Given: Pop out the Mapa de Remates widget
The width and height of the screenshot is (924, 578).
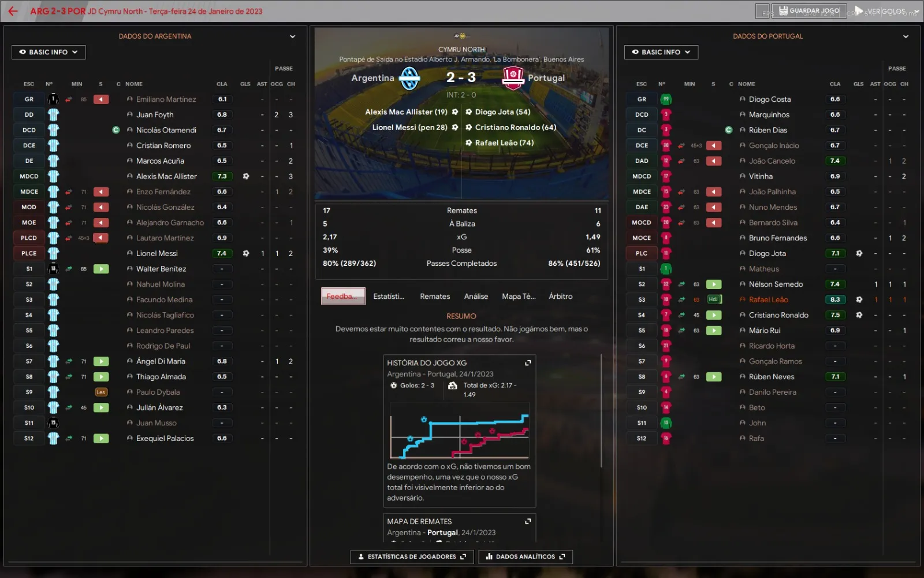Looking at the screenshot, I should [527, 521].
